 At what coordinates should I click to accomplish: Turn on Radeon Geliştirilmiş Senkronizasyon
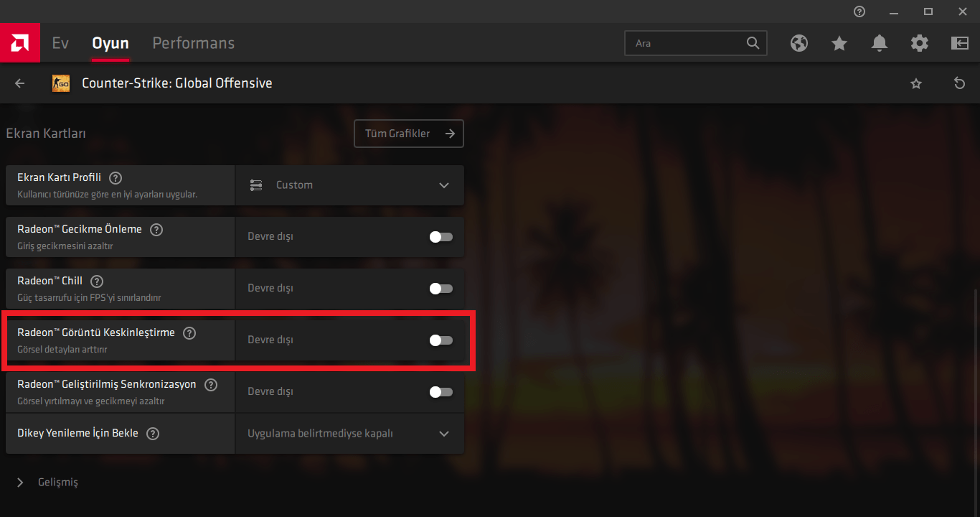coord(440,392)
